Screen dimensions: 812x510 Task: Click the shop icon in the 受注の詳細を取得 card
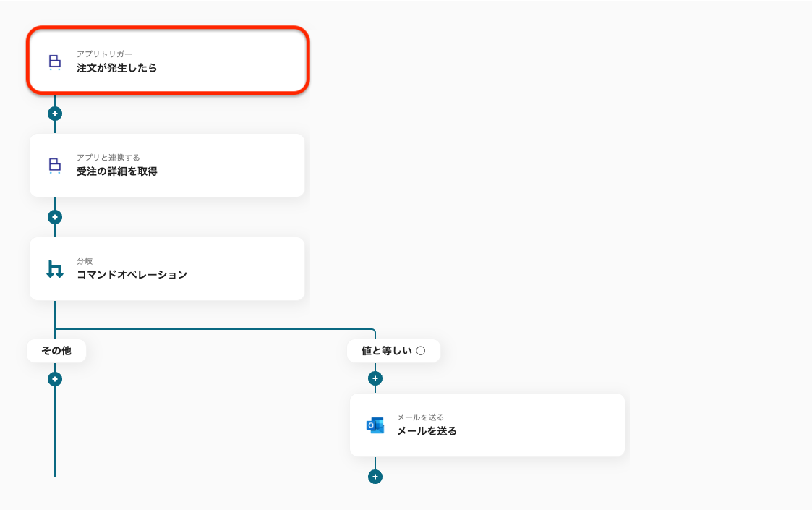tap(55, 166)
